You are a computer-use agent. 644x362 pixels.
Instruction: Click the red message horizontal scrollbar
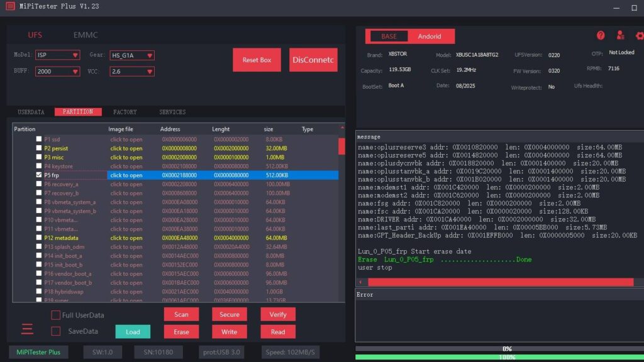coord(500,282)
